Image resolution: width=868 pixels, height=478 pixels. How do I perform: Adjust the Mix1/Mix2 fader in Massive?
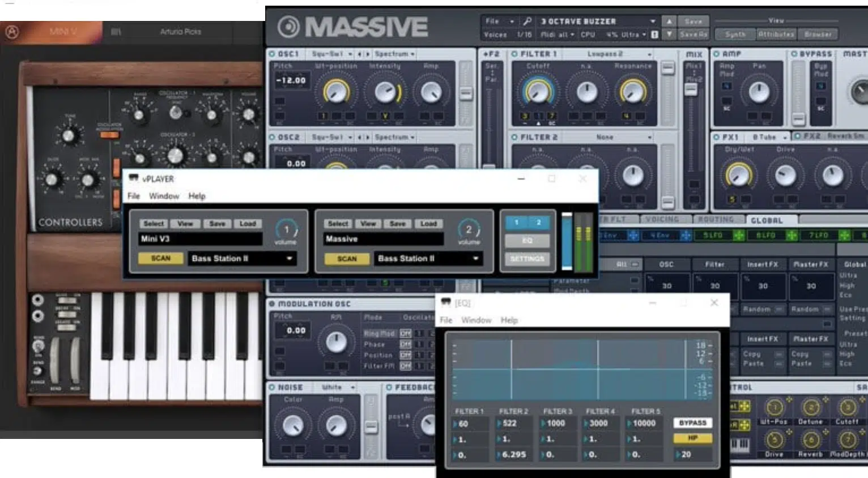point(691,89)
